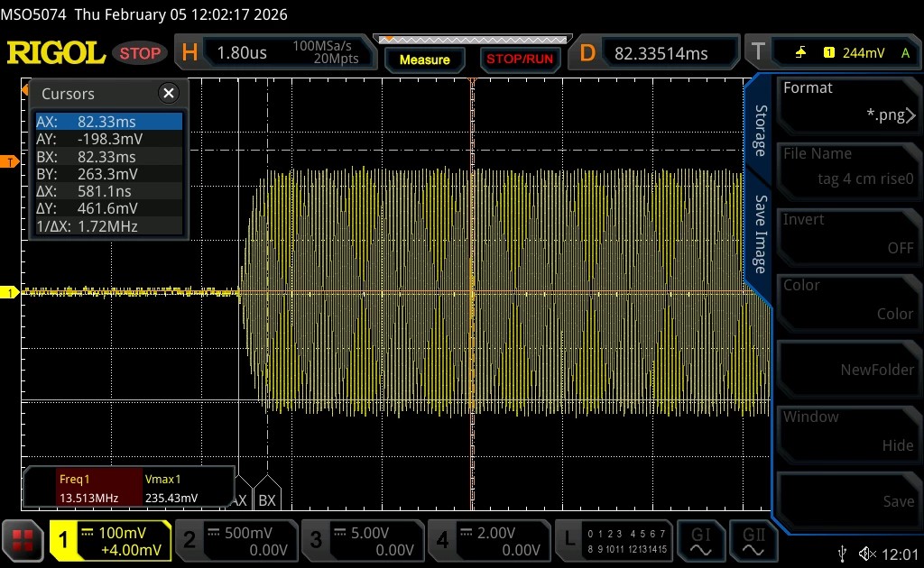Click the STOP run status indicator
This screenshot has height=568, width=924.
(x=140, y=53)
